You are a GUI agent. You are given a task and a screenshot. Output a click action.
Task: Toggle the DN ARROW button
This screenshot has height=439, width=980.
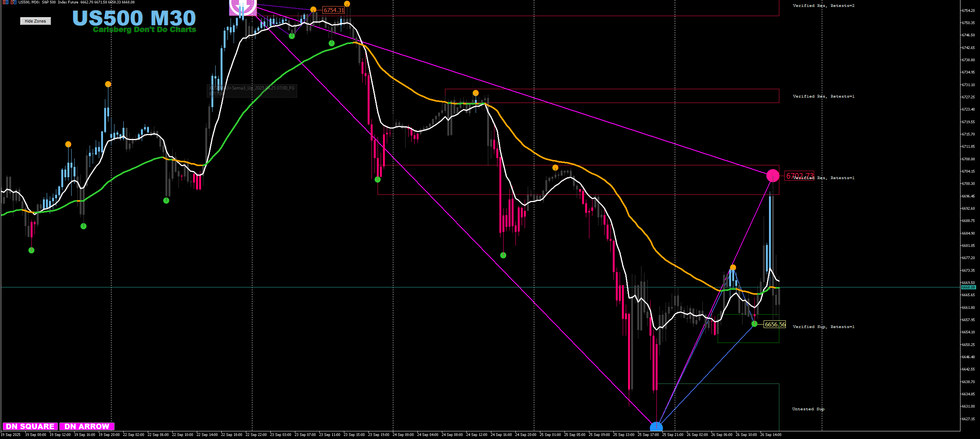tap(87, 426)
